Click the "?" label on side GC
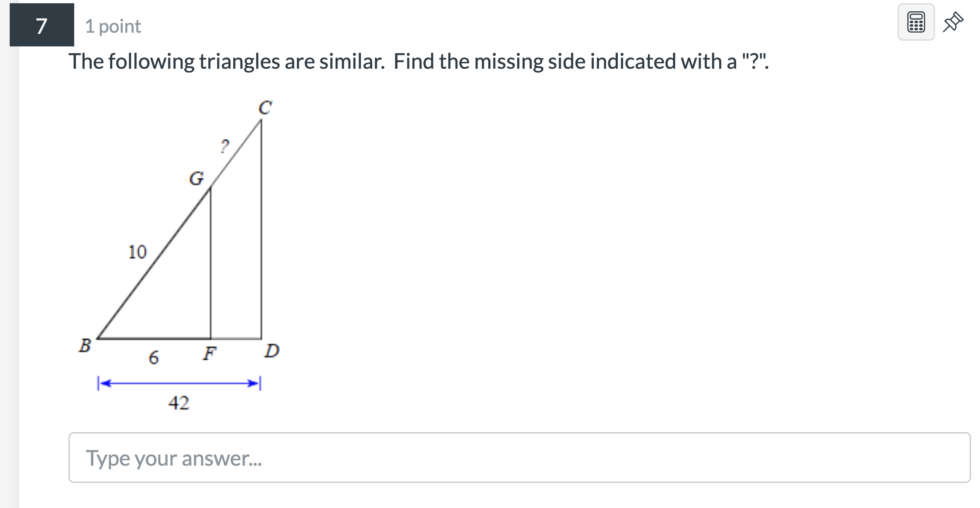Image resolution: width=980 pixels, height=508 pixels. pyautogui.click(x=224, y=147)
